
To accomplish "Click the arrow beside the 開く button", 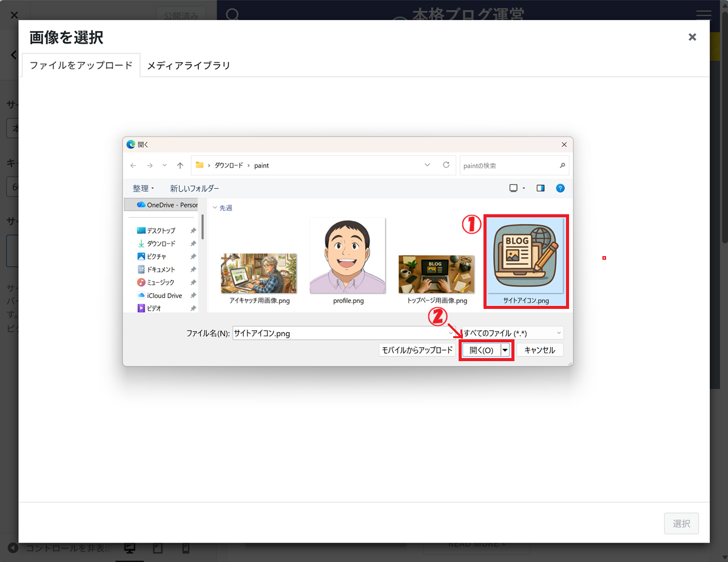I will 505,350.
